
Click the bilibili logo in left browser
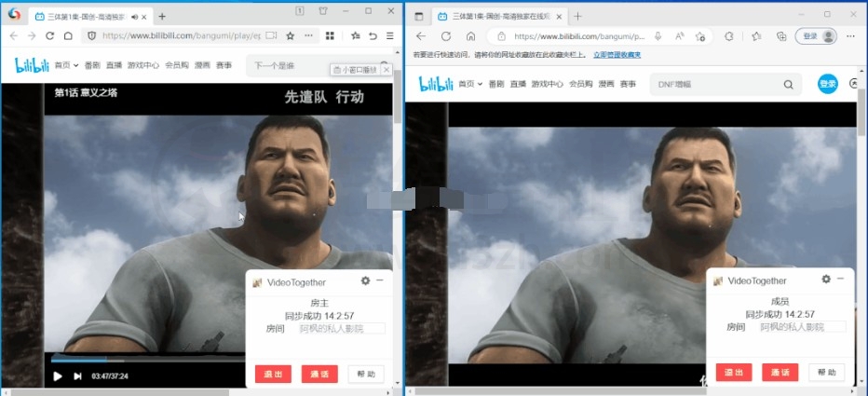32,65
